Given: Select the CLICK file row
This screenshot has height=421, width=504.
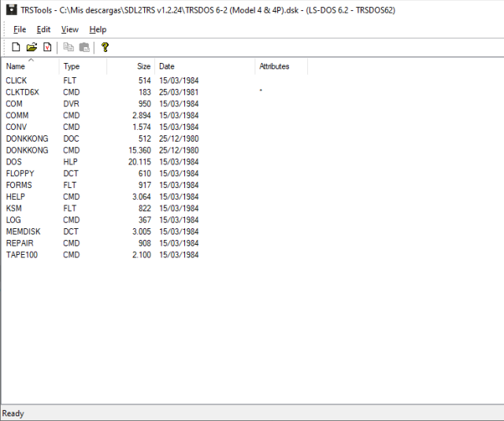Looking at the screenshot, I should [17, 80].
